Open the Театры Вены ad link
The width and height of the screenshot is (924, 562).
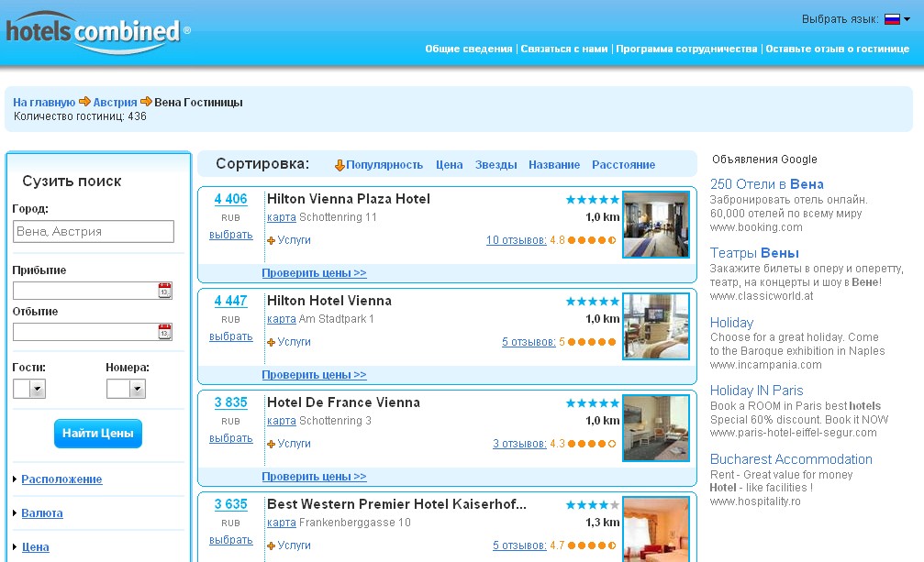[x=754, y=253]
